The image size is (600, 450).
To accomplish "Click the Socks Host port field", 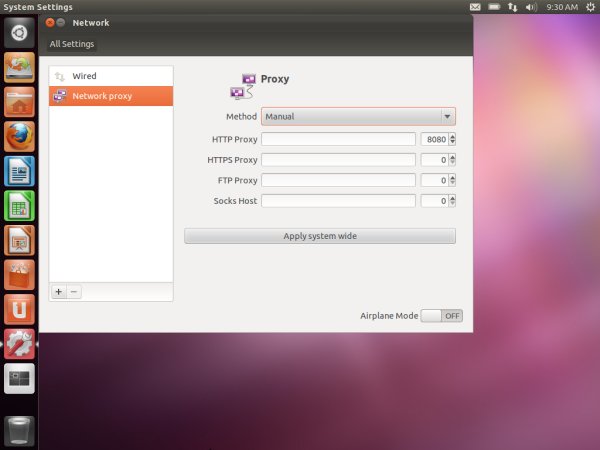I will [x=434, y=201].
